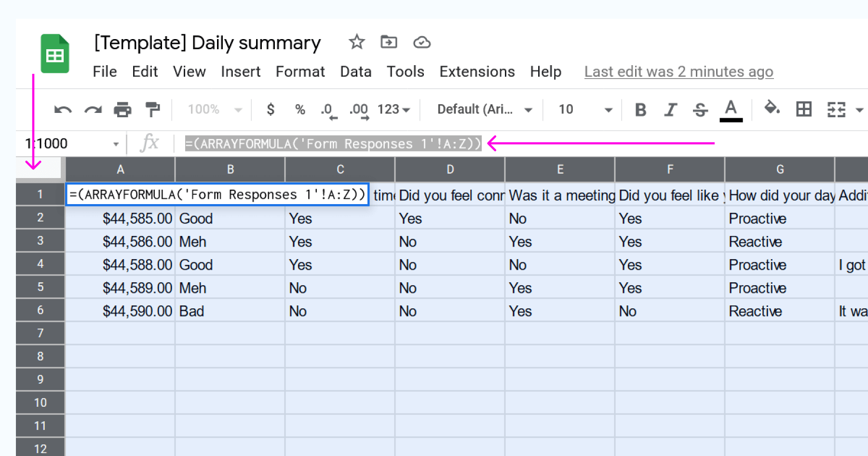Click the Redo arrow icon
The width and height of the screenshot is (868, 456).
(93, 110)
